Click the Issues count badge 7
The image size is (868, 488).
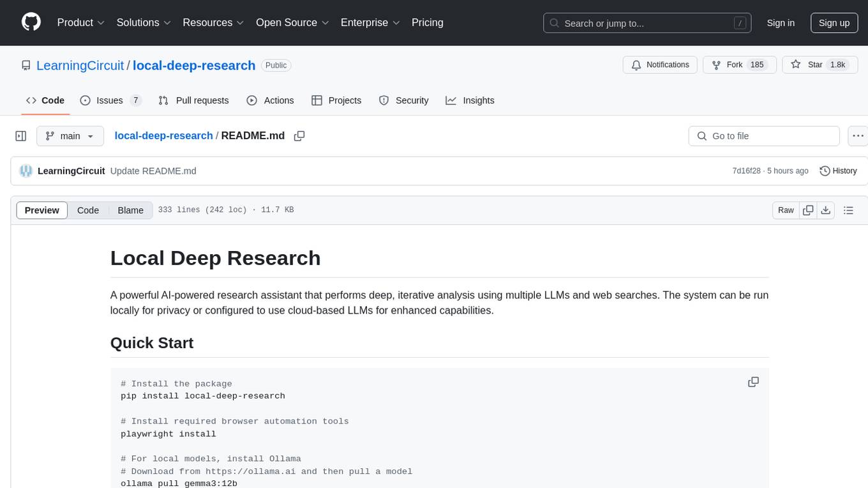click(135, 100)
